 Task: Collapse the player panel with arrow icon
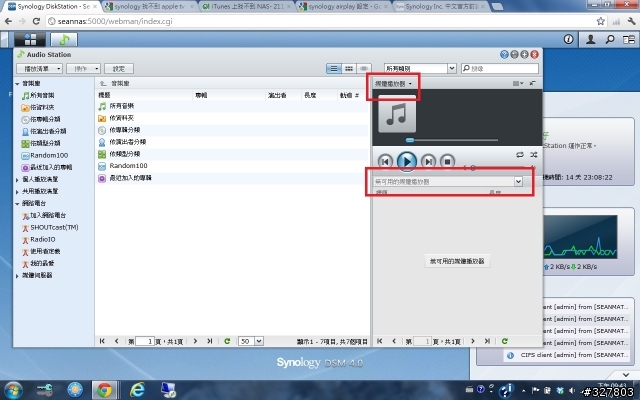click(533, 83)
